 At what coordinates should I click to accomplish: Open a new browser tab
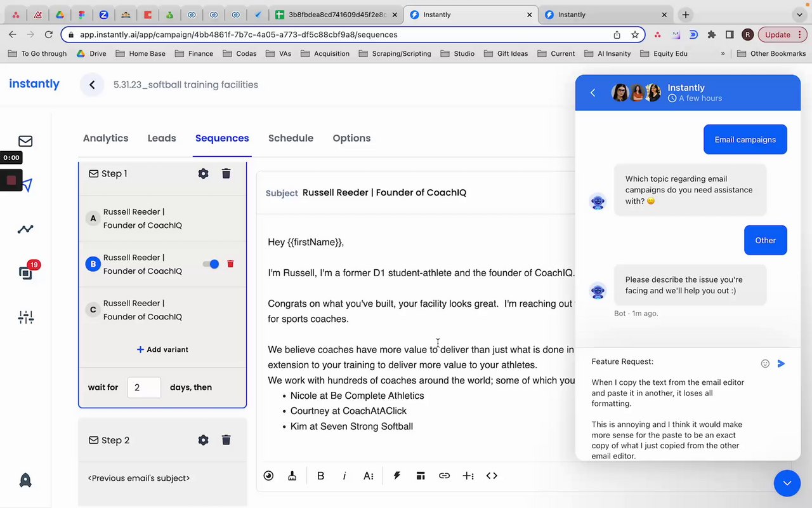(x=686, y=15)
